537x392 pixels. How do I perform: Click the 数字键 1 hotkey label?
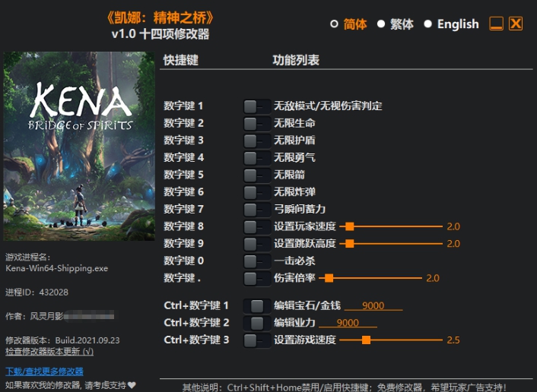(183, 106)
